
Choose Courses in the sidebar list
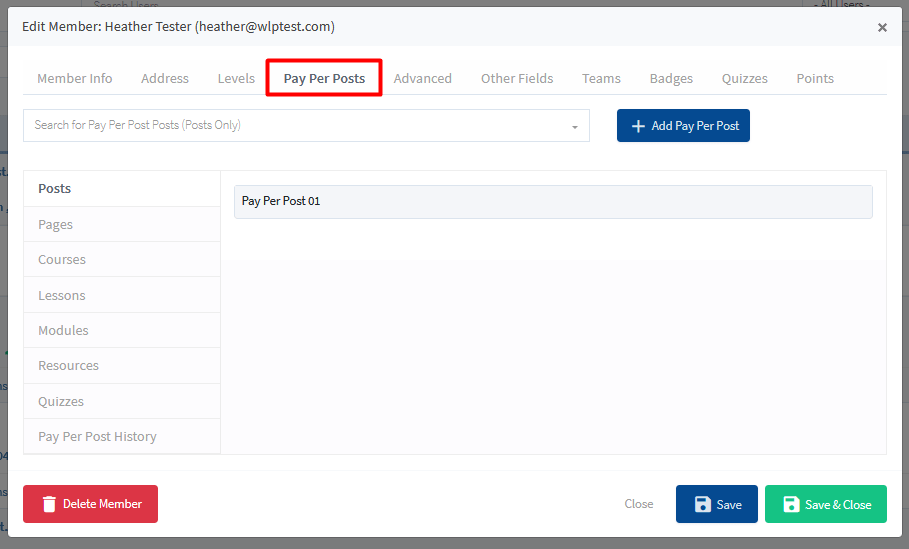pyautogui.click(x=122, y=260)
